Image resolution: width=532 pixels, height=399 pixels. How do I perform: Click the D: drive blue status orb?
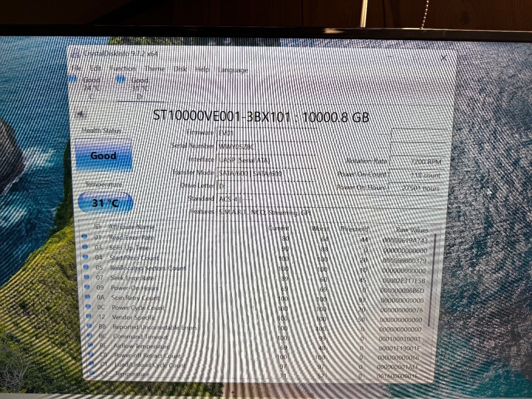(x=121, y=79)
